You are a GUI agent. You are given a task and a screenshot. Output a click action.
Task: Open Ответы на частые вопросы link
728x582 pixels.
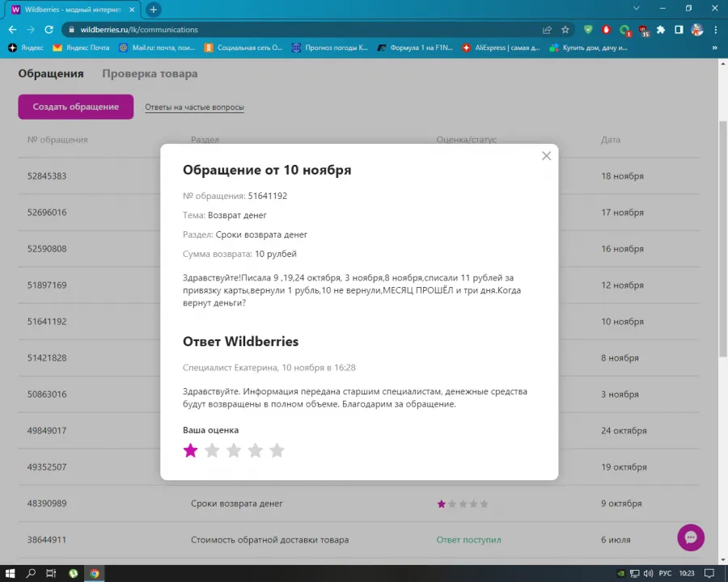click(x=194, y=108)
